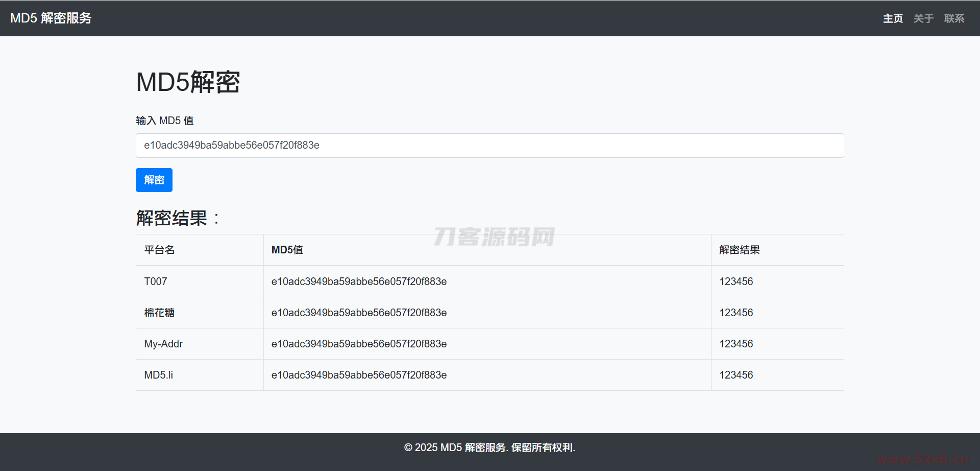Click the MD5解密 page heading

click(x=188, y=82)
